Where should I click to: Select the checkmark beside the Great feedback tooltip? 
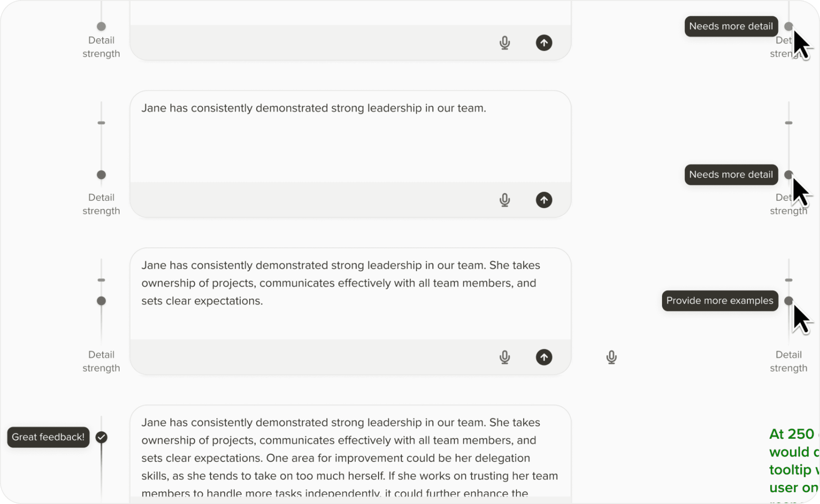pos(101,437)
